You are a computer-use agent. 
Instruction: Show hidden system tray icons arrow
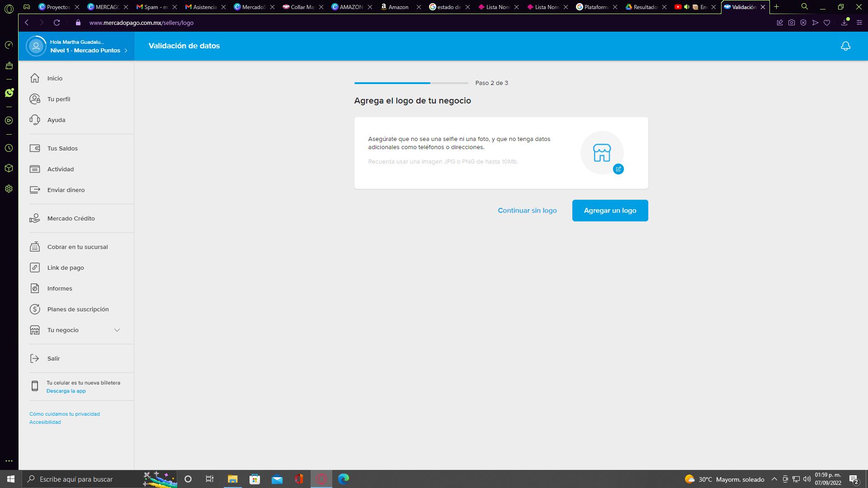774,479
